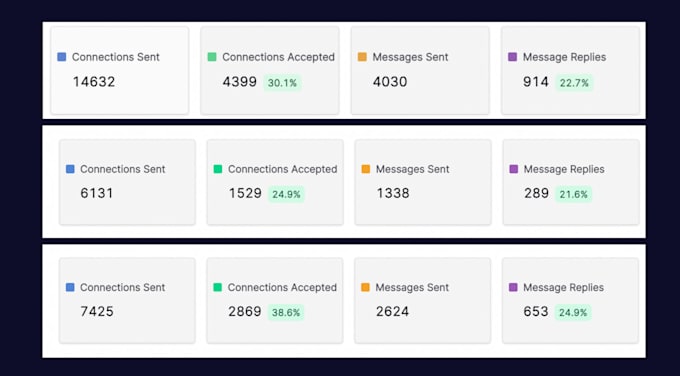The image size is (680, 376).
Task: Click the green square beside Connections Accepted 2869
Action: click(x=218, y=287)
